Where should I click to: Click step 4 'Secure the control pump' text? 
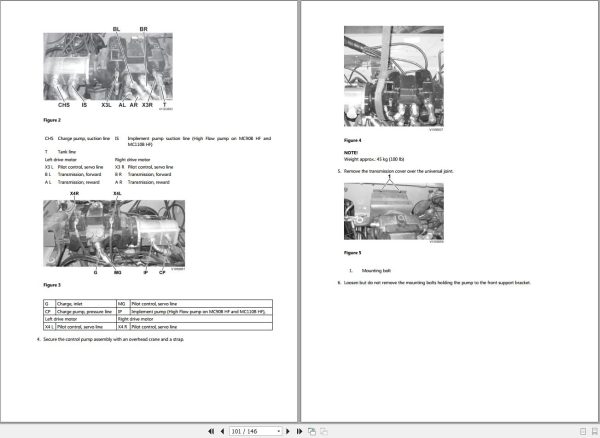pyautogui.click(x=114, y=339)
